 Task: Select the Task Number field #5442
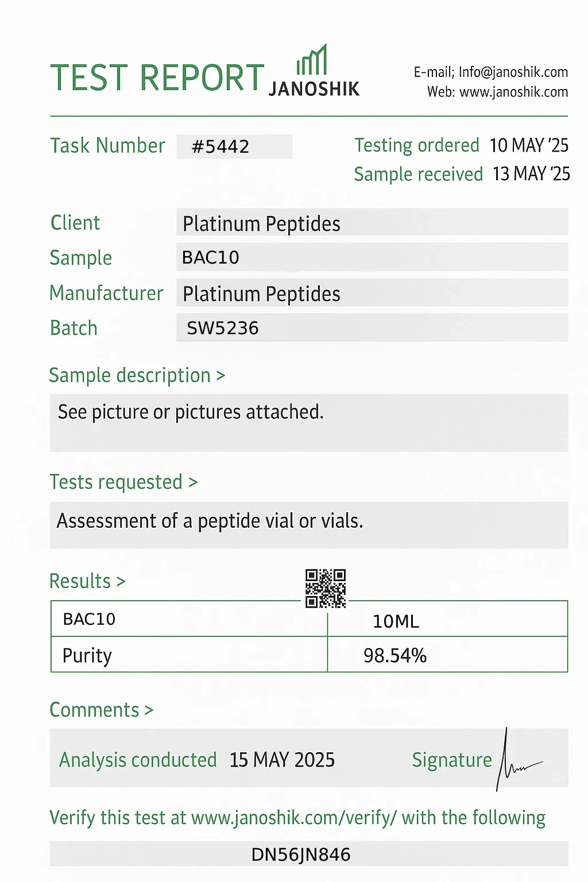tap(234, 146)
